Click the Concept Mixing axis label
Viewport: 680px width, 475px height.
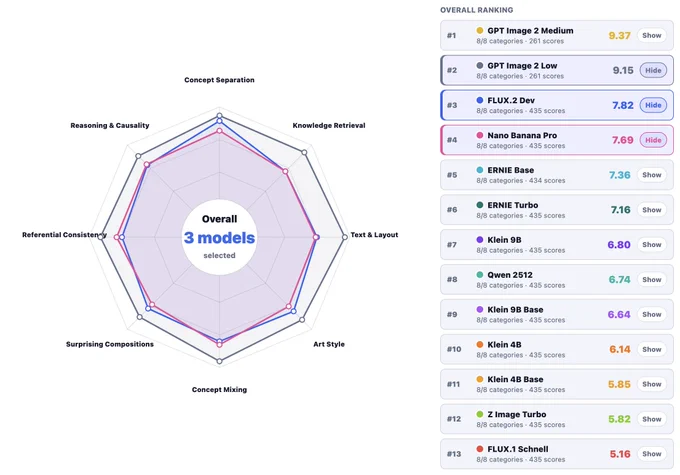[219, 390]
